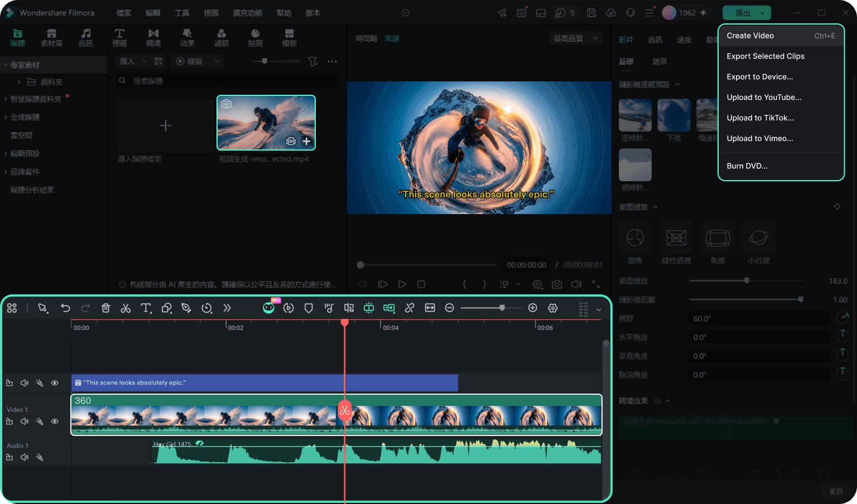Adjust the 畫面縮放 slider at 183.0

747,280
